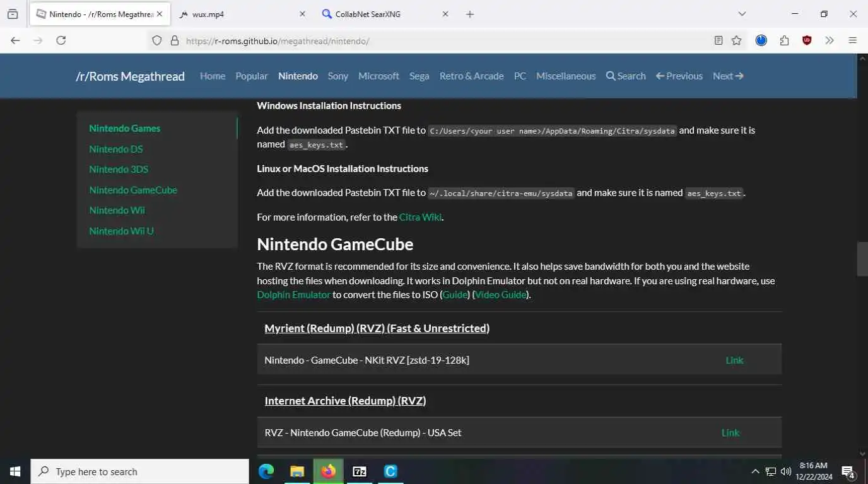Click the tracking protection shield icon
This screenshot has width=868, height=484.
pos(157,40)
